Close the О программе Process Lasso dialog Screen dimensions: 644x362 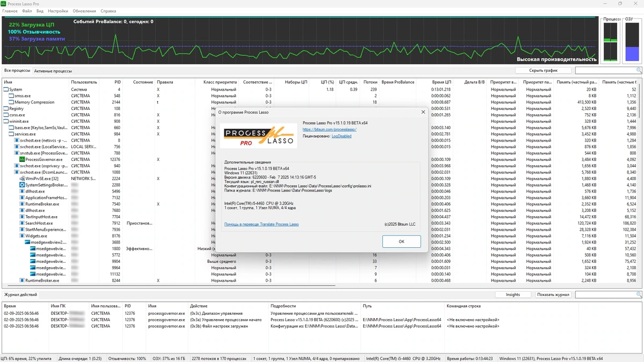pyautogui.click(x=423, y=112)
